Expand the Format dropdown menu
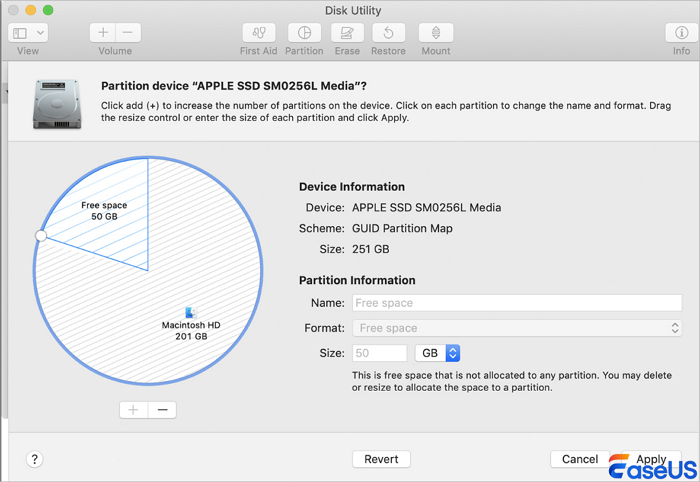Image resolution: width=700 pixels, height=482 pixels. [517, 328]
